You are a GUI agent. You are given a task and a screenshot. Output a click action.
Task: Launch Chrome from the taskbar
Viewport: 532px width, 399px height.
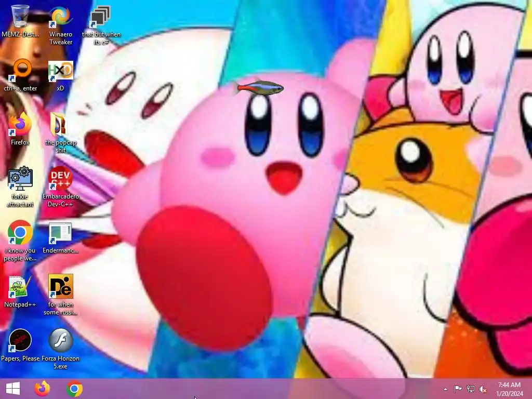click(x=74, y=389)
